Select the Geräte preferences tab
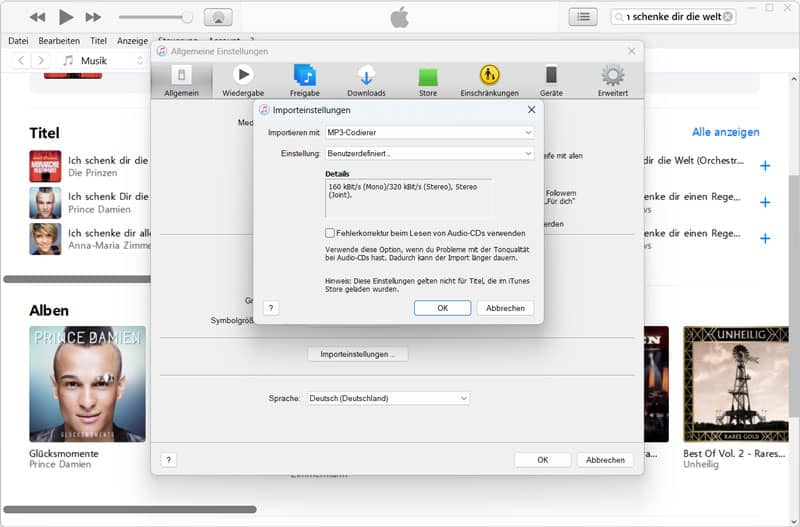The height and width of the screenshot is (527, 800). [x=551, y=81]
